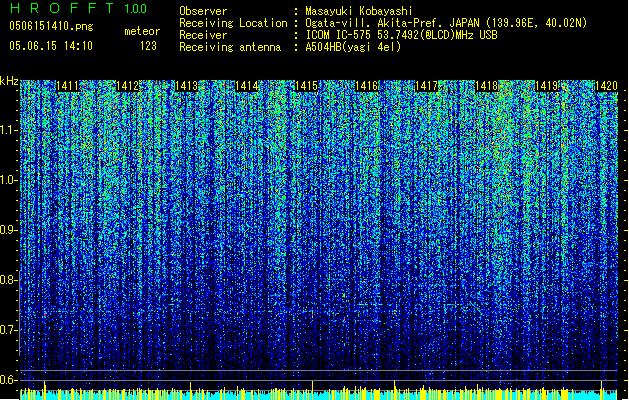This screenshot has height=400, width=629.
Task: Click the 1417 time marker label
Action: click(427, 86)
